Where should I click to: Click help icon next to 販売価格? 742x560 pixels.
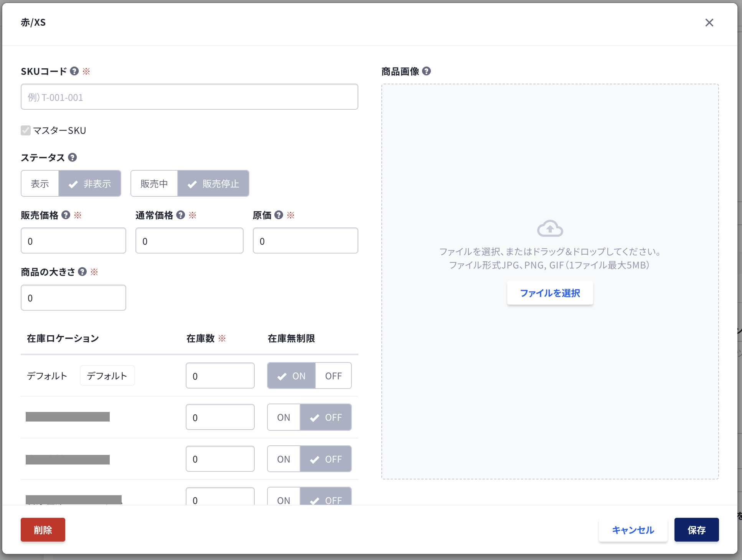coord(66,215)
